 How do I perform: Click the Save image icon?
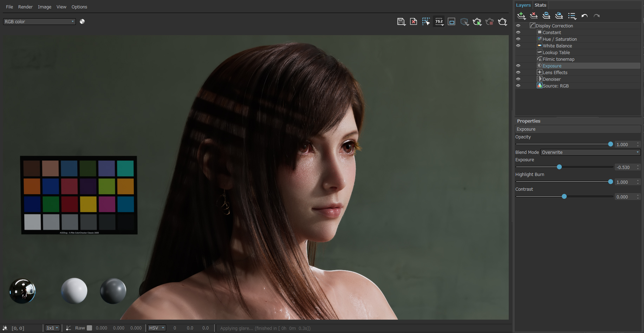[401, 22]
